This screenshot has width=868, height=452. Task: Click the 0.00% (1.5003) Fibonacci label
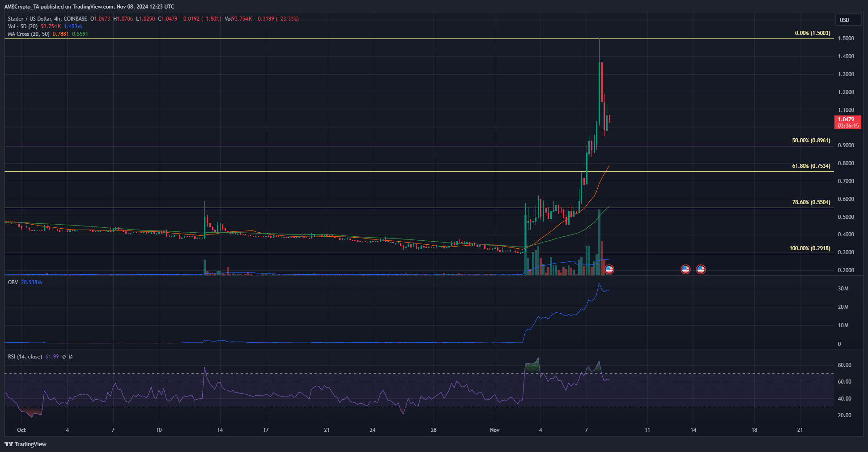[x=813, y=33]
